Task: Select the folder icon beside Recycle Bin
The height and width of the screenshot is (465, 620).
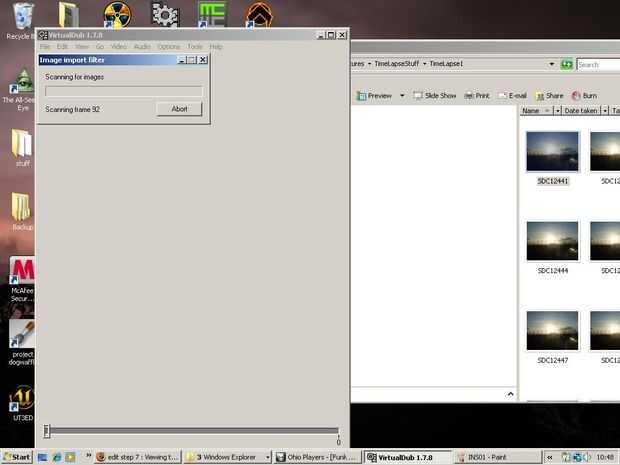Action: pos(69,15)
